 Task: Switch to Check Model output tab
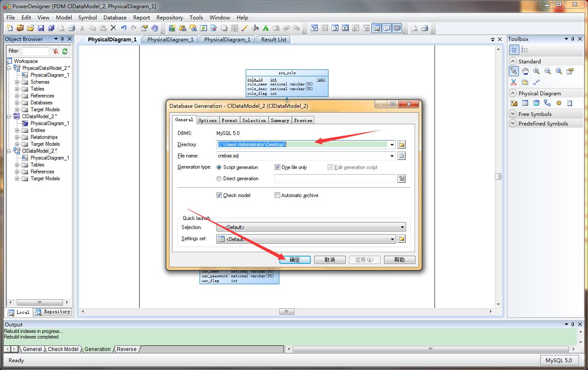63,349
